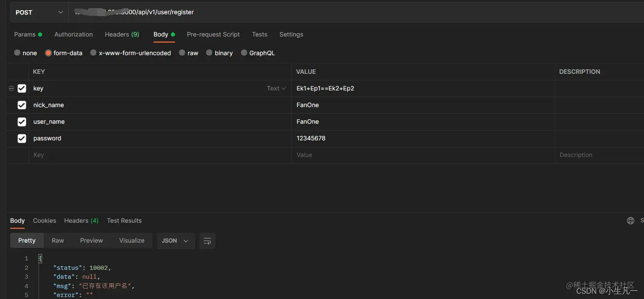
Task: Open the Authorization tab
Action: [74, 35]
